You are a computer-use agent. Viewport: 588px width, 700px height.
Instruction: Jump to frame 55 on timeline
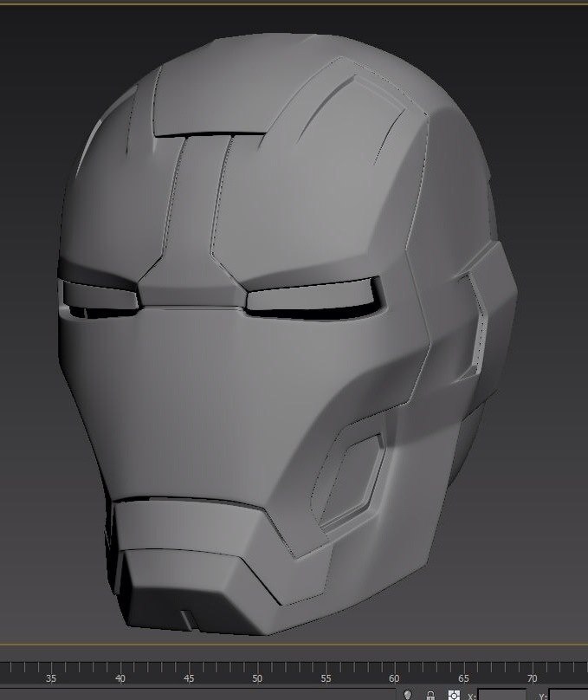click(326, 678)
